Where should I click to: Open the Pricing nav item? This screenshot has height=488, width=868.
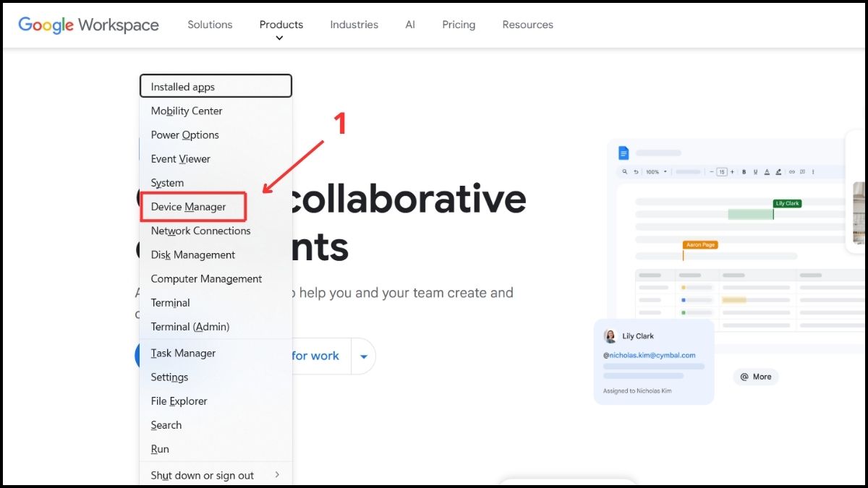click(x=459, y=25)
